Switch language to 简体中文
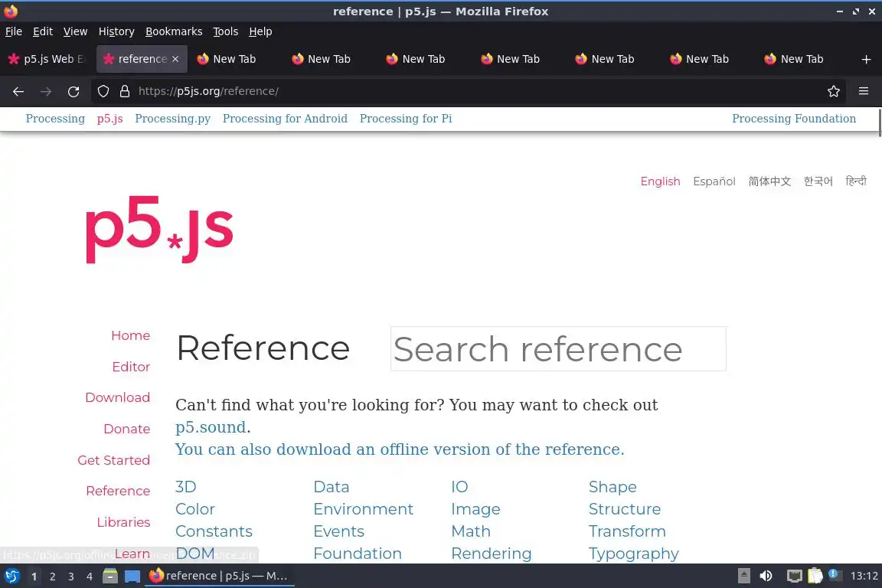The image size is (882, 588). point(769,181)
